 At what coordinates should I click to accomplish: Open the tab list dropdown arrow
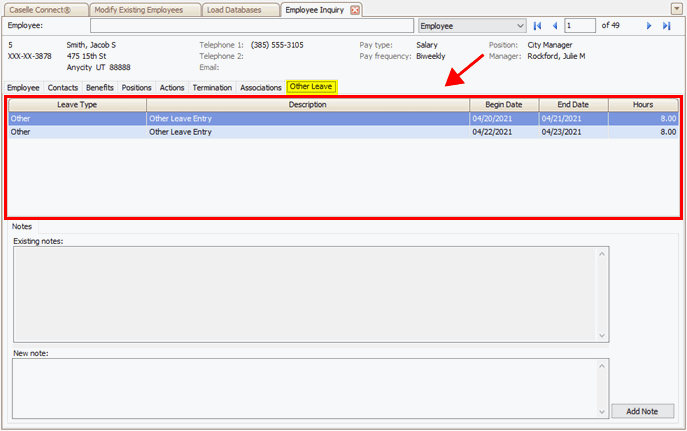[x=677, y=9]
